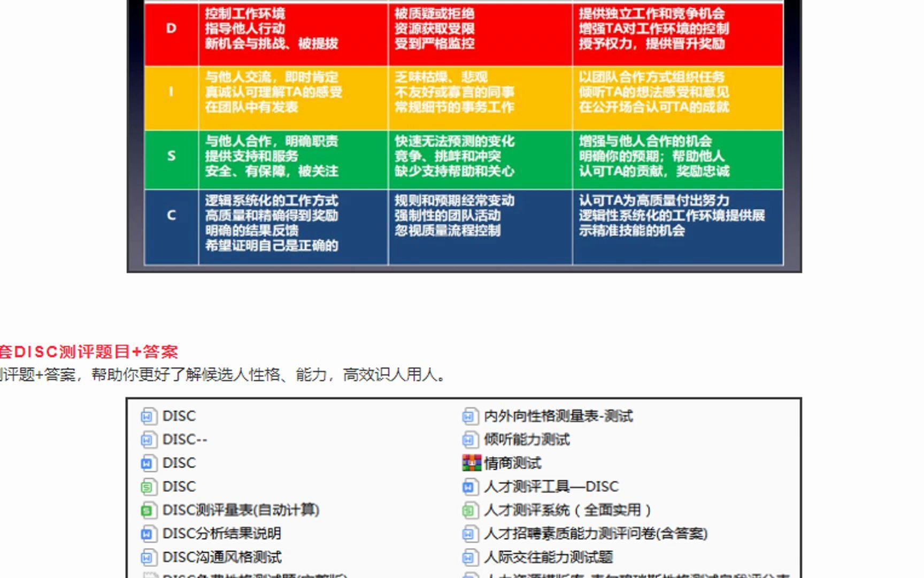Click the file icon beside DISC--
Image resolution: width=924 pixels, height=578 pixels.
pos(149,440)
